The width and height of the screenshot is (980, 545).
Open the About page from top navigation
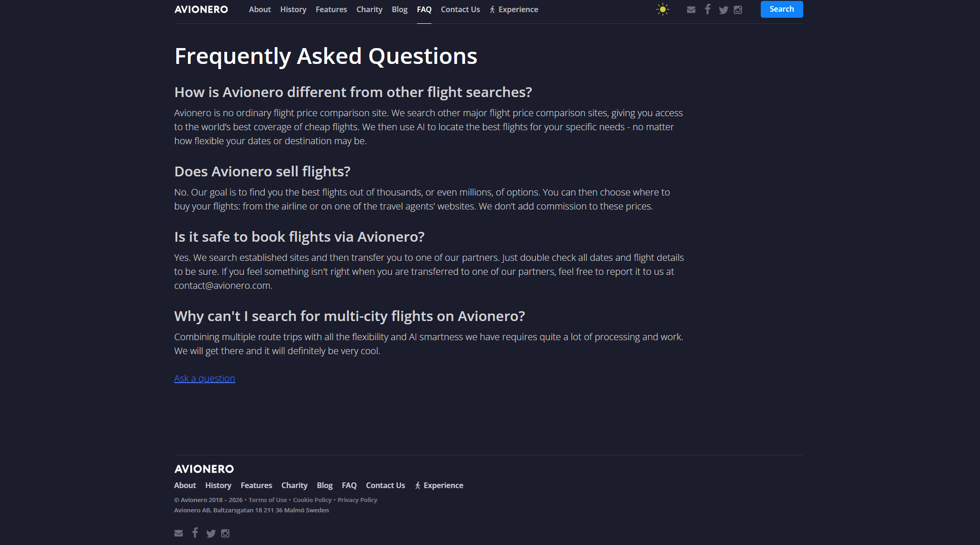260,9
